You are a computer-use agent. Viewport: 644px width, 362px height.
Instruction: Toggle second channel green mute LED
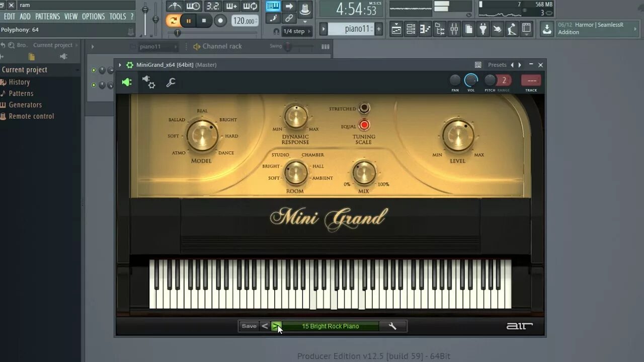click(94, 85)
